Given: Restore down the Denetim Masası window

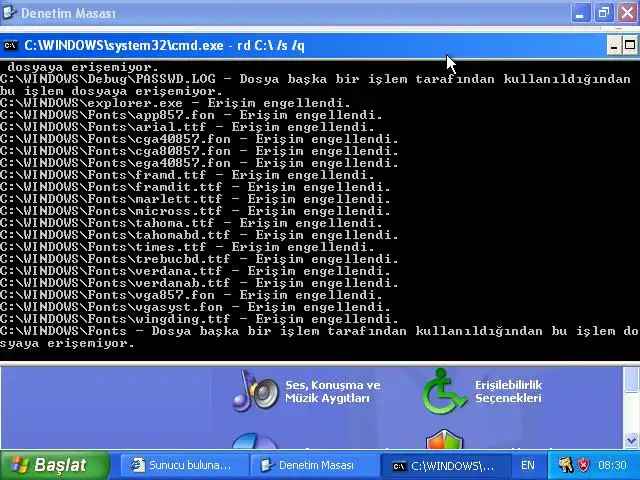Looking at the screenshot, I should click(604, 13).
